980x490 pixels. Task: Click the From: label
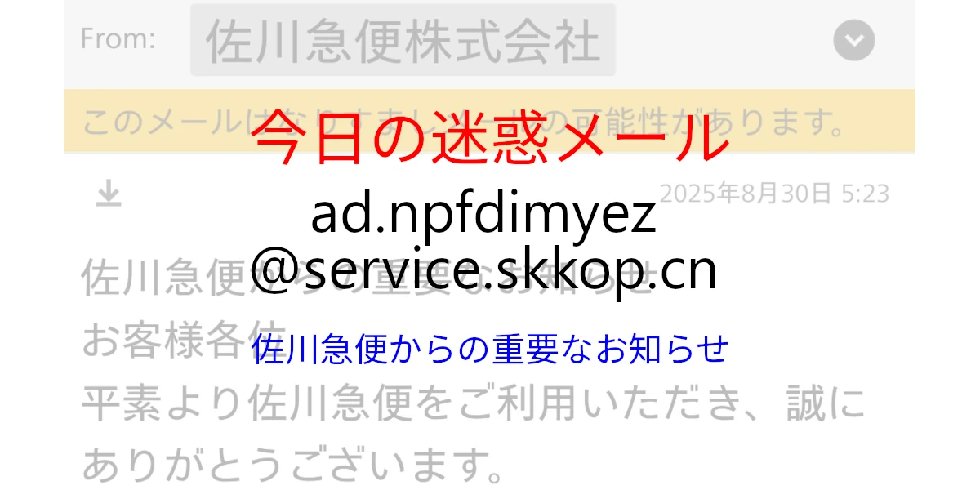click(118, 39)
